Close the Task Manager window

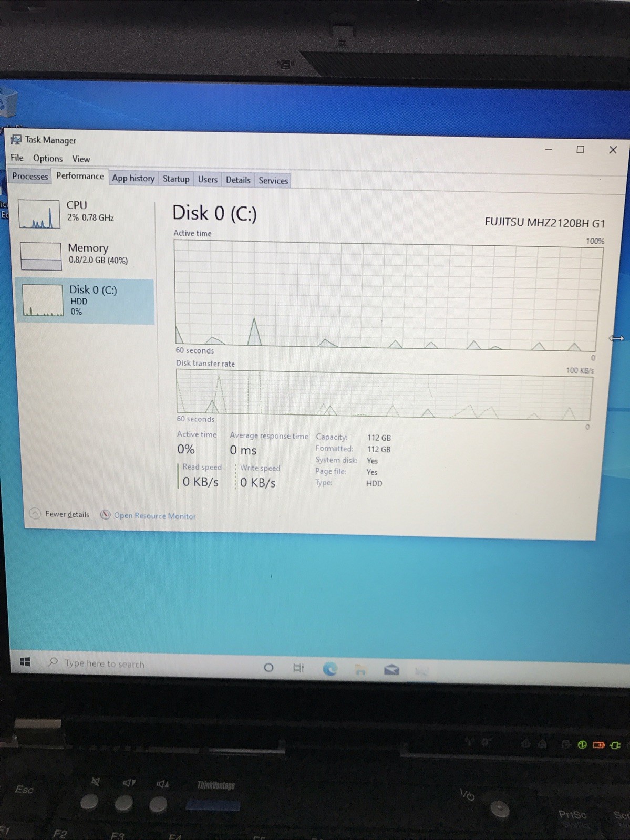point(613,150)
